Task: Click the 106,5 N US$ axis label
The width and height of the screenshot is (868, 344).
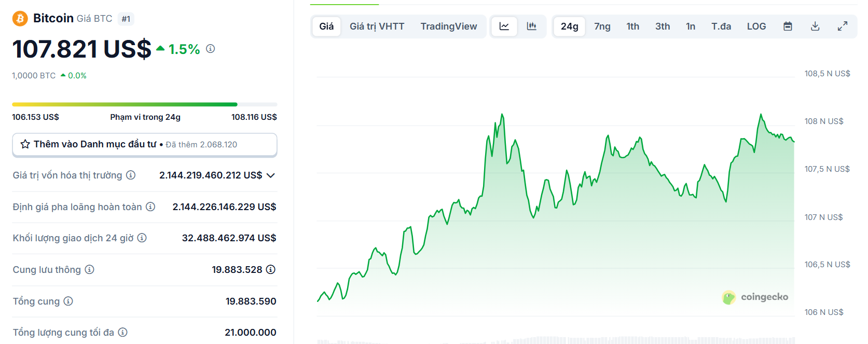Action: [x=828, y=265]
